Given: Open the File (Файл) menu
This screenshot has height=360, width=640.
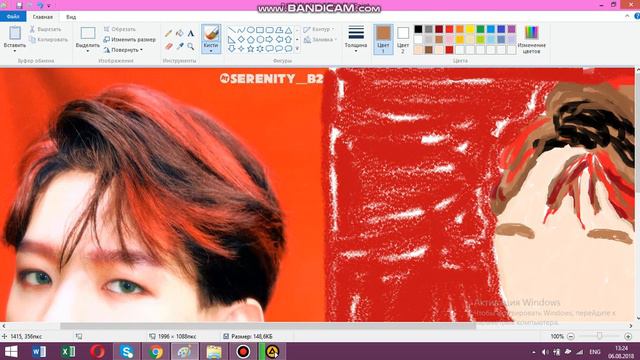Looking at the screenshot, I should 13,17.
